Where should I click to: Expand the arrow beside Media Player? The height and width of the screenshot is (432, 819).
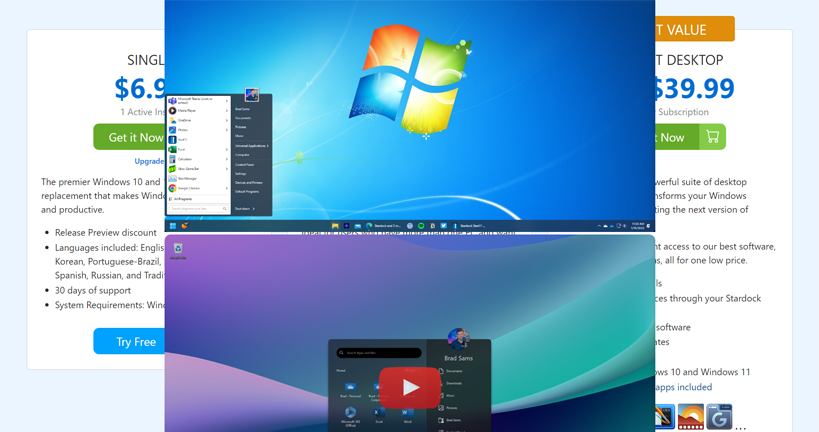click(x=227, y=110)
